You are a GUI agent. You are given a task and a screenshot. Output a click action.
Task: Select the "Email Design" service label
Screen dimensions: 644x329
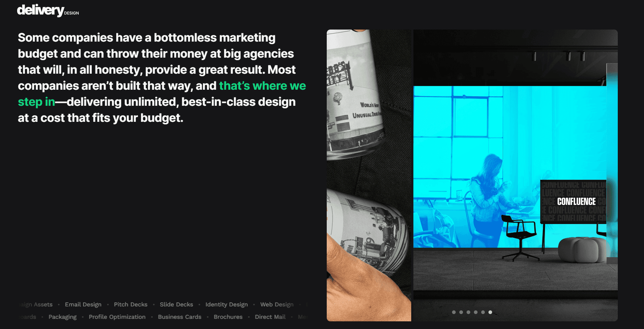tap(83, 305)
